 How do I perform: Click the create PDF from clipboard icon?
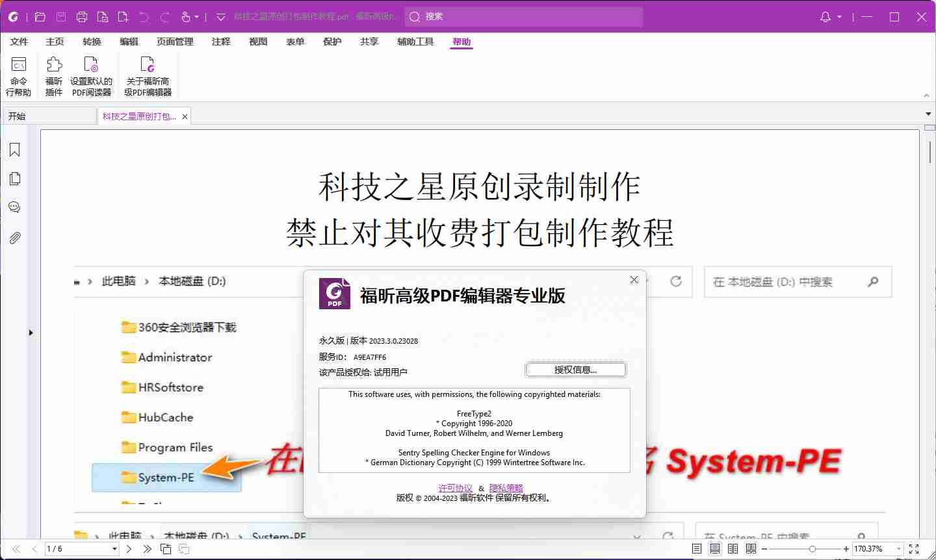coord(103,17)
